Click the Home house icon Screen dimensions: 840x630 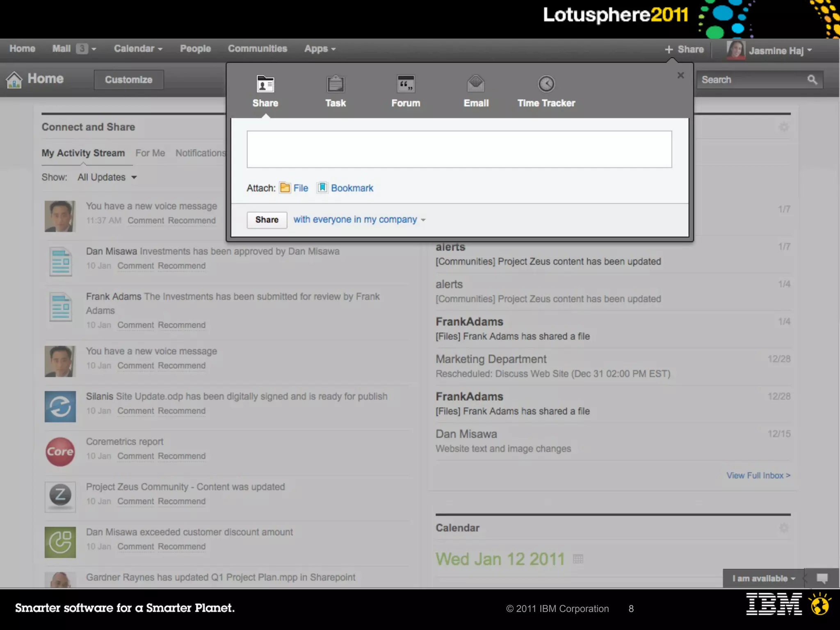[14, 80]
